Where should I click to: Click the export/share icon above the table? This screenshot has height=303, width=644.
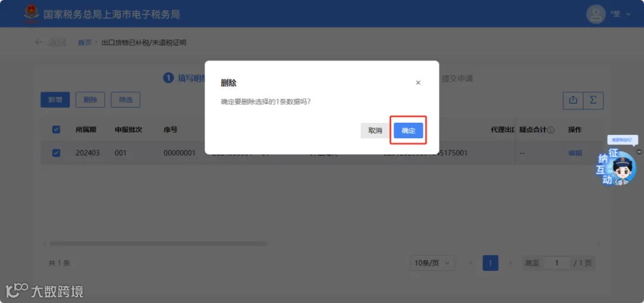[x=573, y=100]
